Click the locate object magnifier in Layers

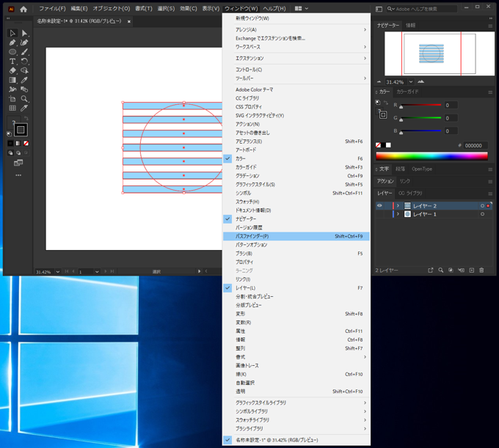441,271
